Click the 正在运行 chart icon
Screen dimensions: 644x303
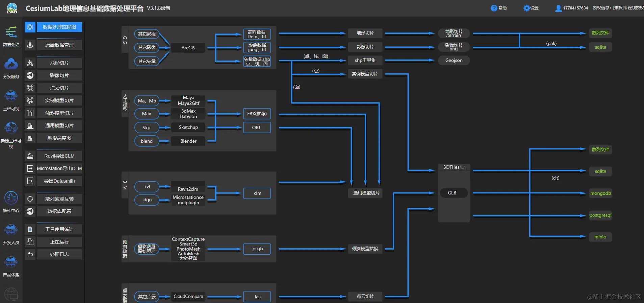pyautogui.click(x=30, y=242)
